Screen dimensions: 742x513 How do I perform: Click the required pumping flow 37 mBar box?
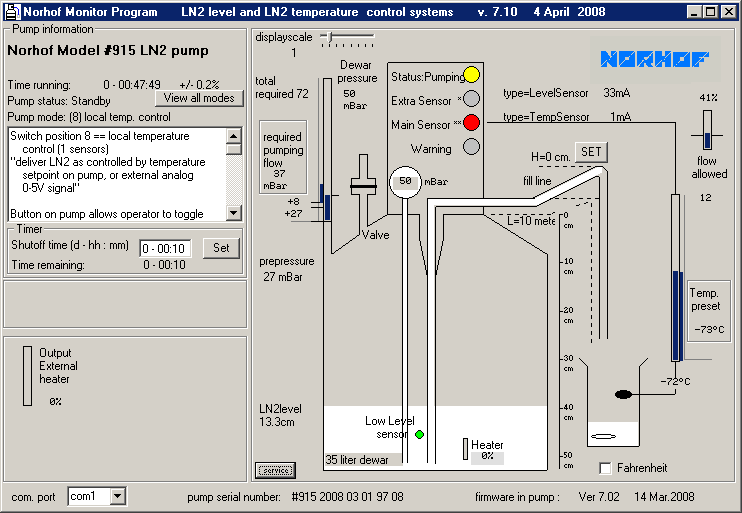pyautogui.click(x=283, y=157)
